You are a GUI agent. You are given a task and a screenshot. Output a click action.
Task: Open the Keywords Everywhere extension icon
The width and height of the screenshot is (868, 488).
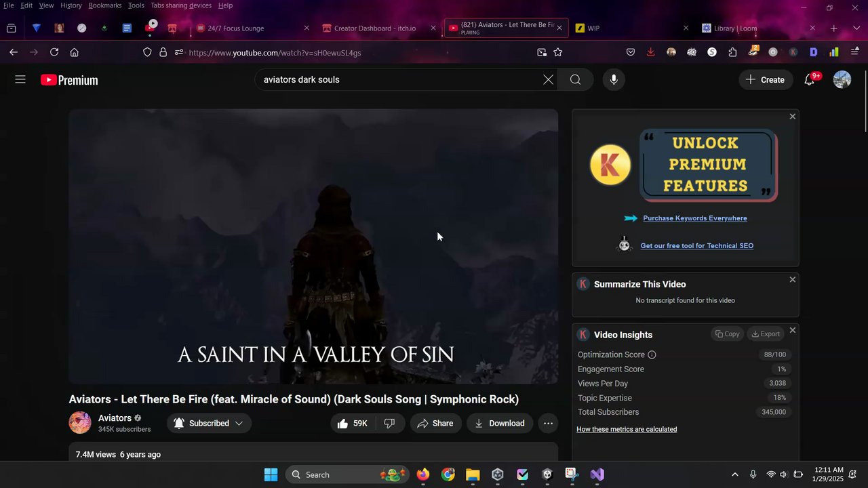point(793,52)
